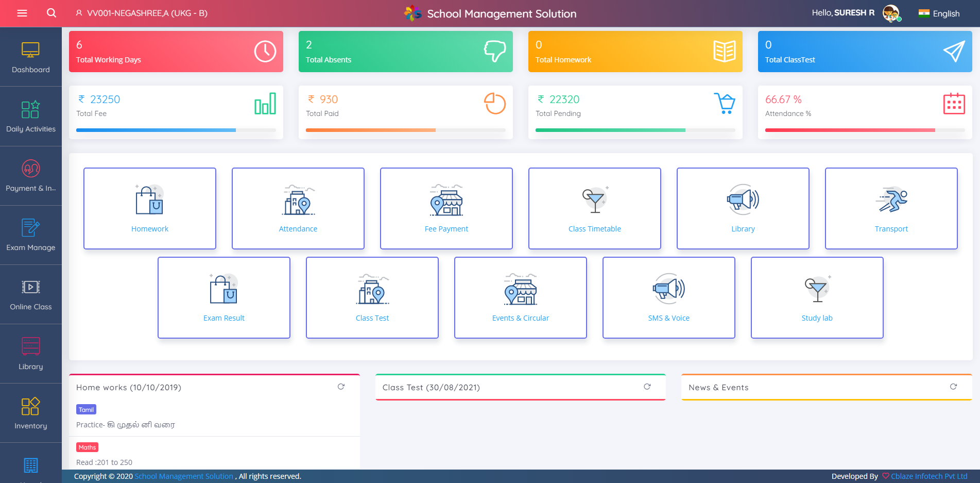Refresh the News & Events panel

(x=953, y=387)
